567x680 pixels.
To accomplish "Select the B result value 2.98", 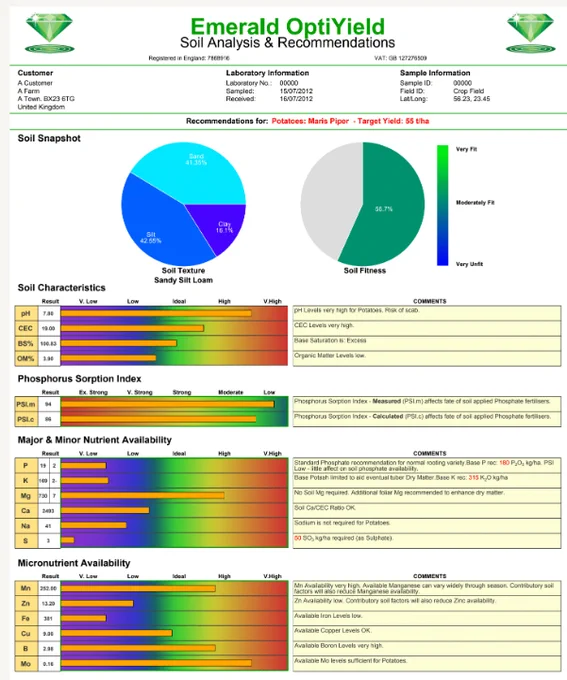I will [48, 649].
